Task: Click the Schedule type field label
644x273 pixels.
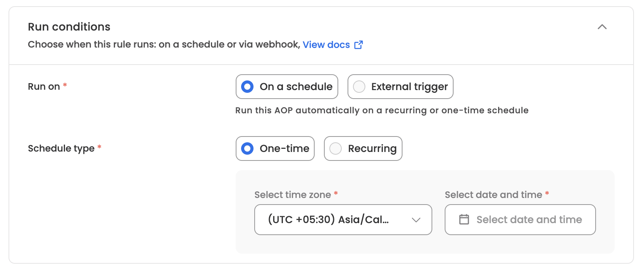Action: coord(61,148)
